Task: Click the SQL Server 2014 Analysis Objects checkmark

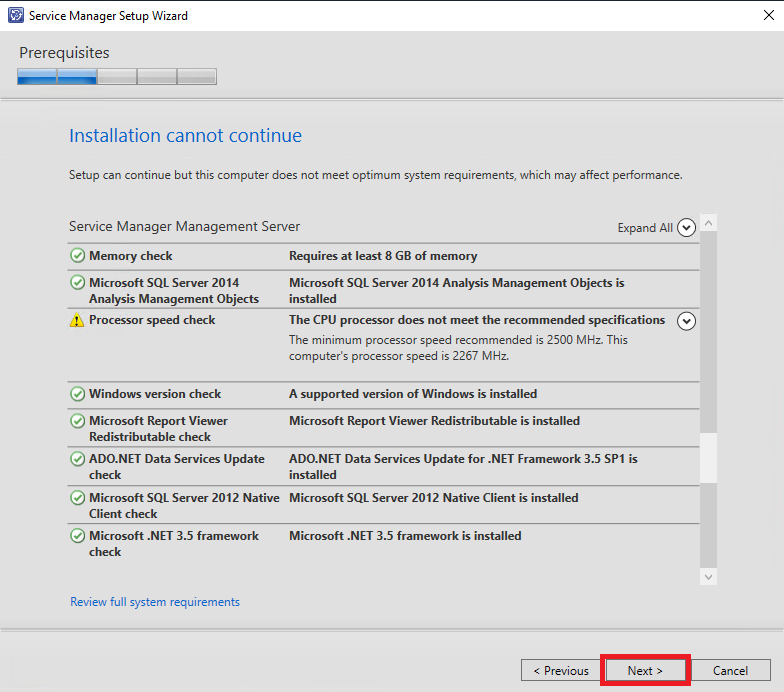Action: tap(77, 282)
